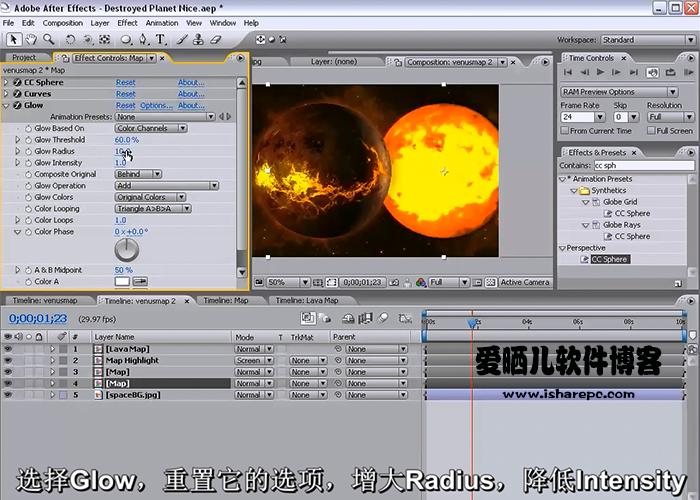
Task: Switch to Timeline: Lava Map tab
Action: (x=307, y=300)
